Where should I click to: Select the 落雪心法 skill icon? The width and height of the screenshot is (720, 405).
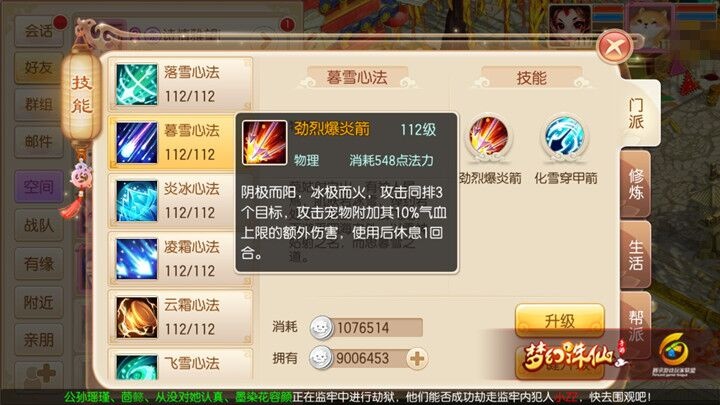[x=136, y=84]
